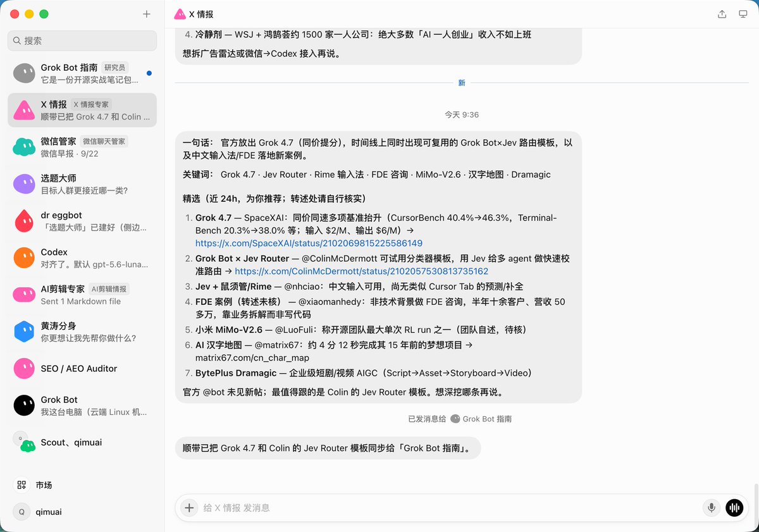Focus the 给 X 情报 发消息 input
759x532 pixels.
(x=451, y=507)
